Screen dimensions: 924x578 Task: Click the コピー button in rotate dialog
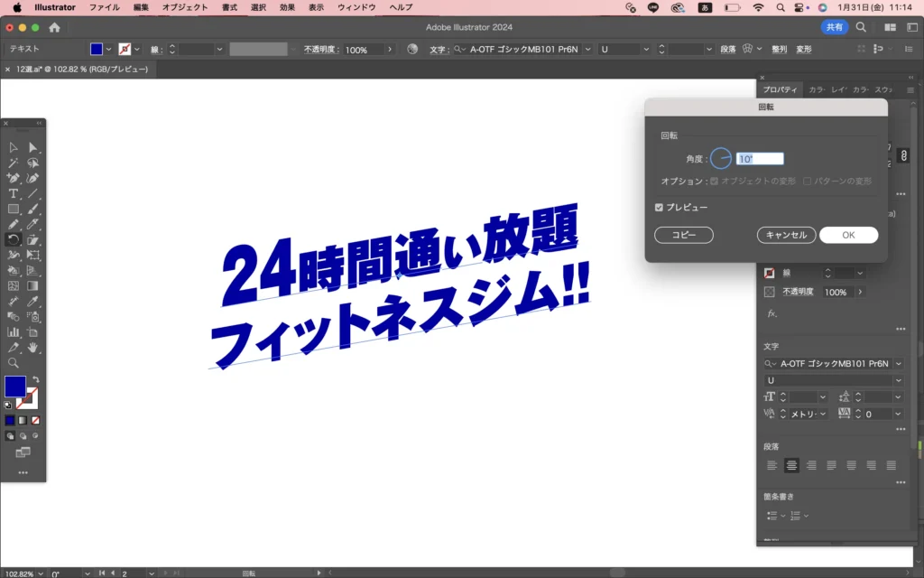[x=683, y=235]
